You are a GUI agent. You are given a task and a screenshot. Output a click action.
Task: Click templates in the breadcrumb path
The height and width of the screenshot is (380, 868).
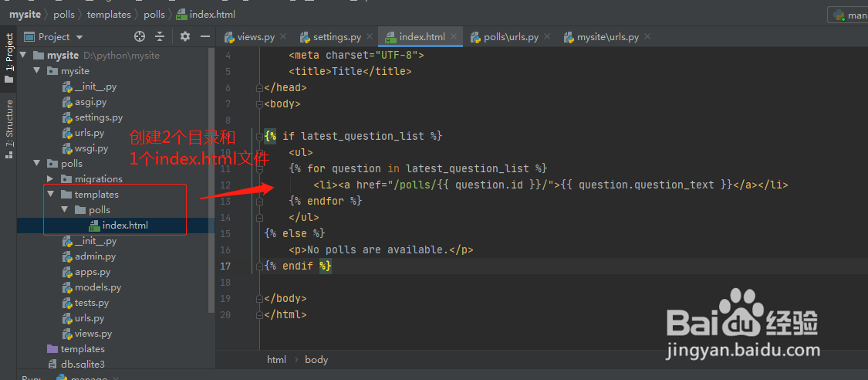(109, 15)
